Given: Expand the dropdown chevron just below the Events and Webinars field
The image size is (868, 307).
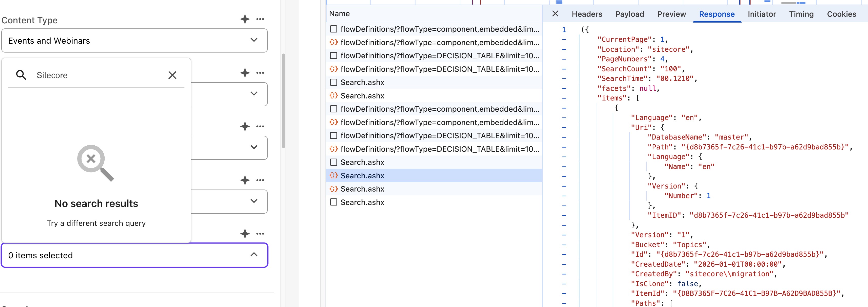Looking at the screenshot, I should [x=254, y=93].
